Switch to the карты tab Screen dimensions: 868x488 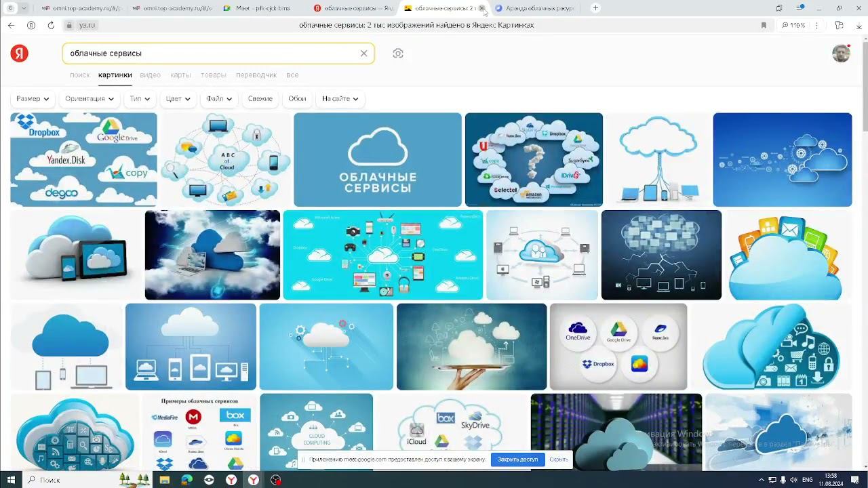click(x=180, y=75)
